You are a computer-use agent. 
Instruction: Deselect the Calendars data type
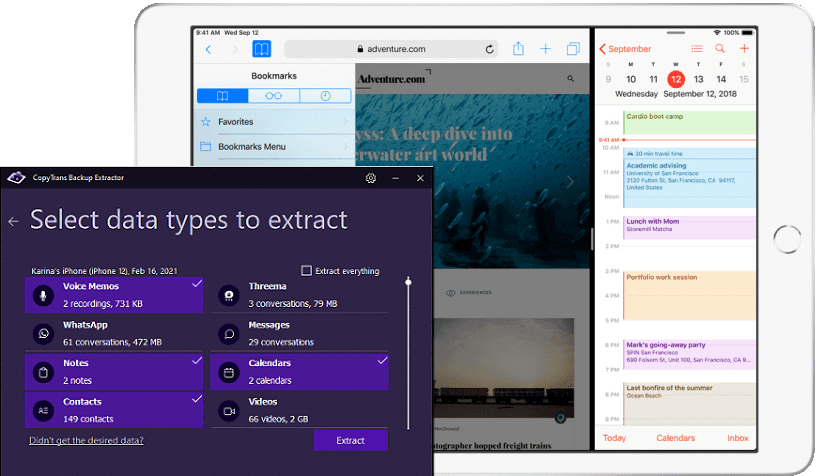(299, 372)
